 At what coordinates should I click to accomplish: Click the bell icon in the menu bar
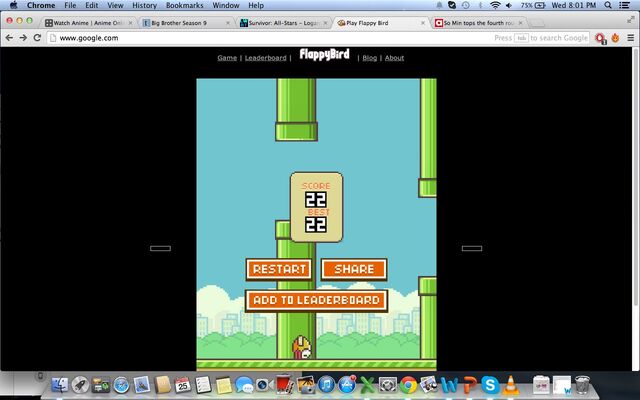pyautogui.click(x=439, y=5)
